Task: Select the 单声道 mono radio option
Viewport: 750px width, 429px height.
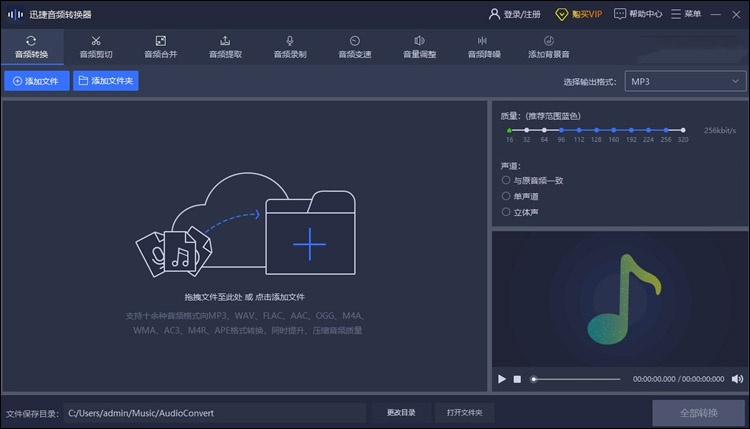Action: 506,196
